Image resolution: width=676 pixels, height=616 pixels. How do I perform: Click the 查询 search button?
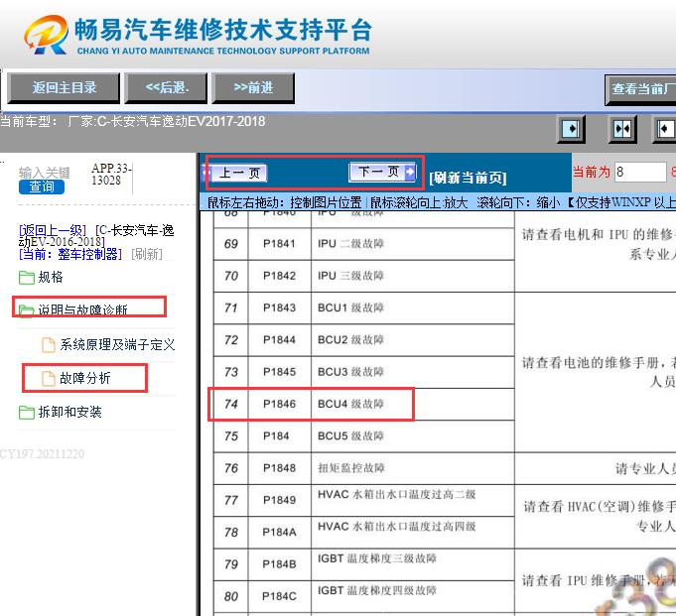(42, 186)
